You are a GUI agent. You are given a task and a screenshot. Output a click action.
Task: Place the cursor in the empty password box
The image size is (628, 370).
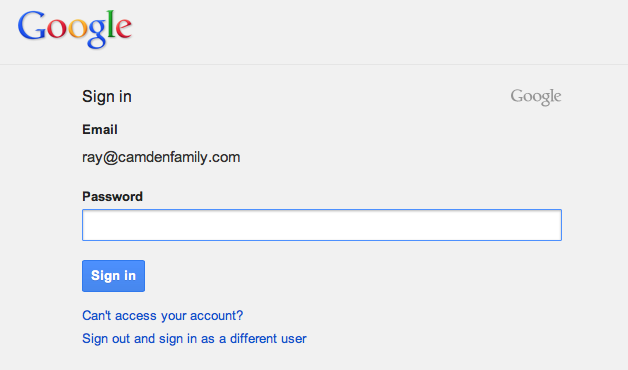[322, 225]
